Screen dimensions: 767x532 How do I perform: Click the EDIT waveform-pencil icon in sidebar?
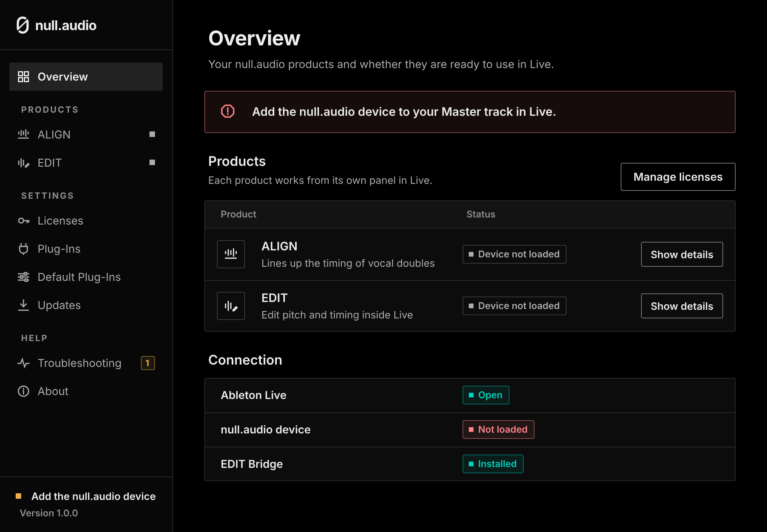[x=23, y=163]
